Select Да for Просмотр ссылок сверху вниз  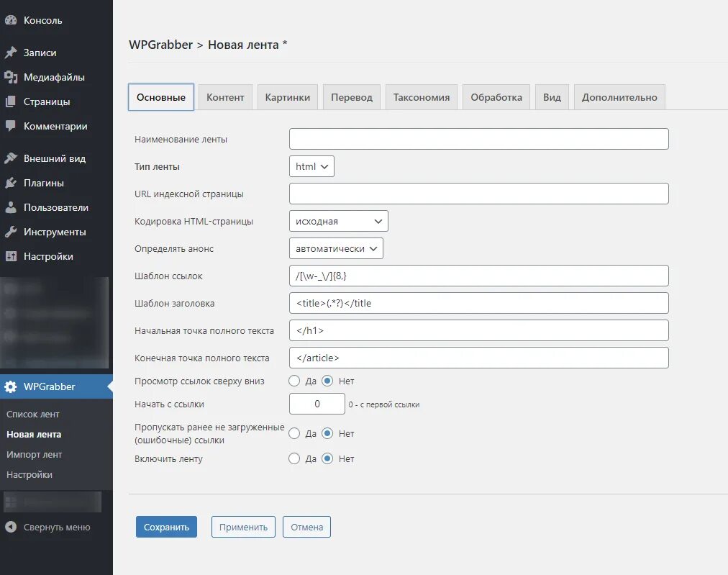294,381
